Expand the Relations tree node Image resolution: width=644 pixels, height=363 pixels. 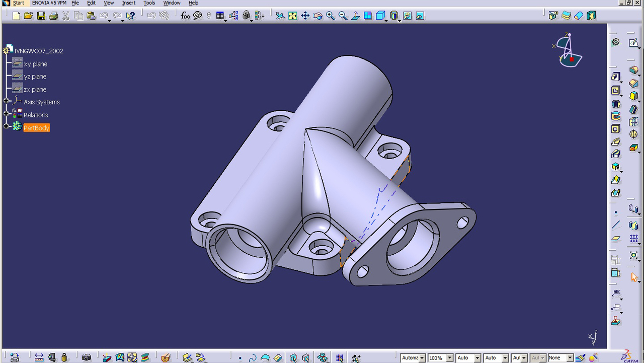tap(7, 114)
